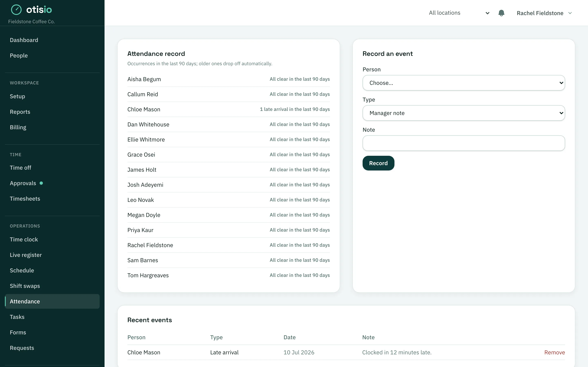Click the otisio clock logo icon
588x367 pixels.
(16, 10)
